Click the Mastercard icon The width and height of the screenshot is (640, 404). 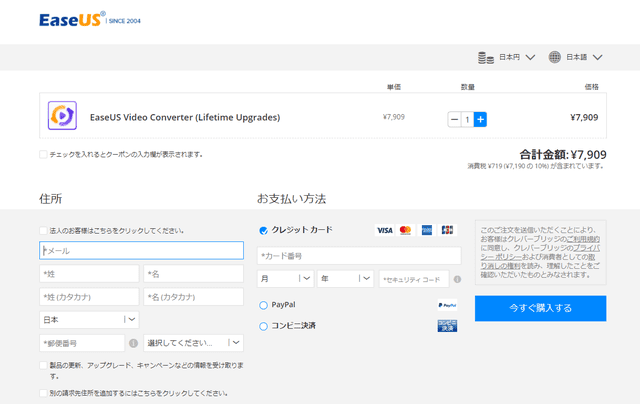tap(405, 230)
